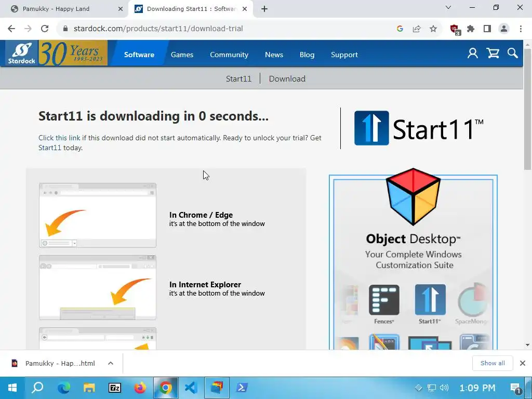Open the uBlock Origin extension icon
Image resolution: width=532 pixels, height=399 pixels.
455,30
